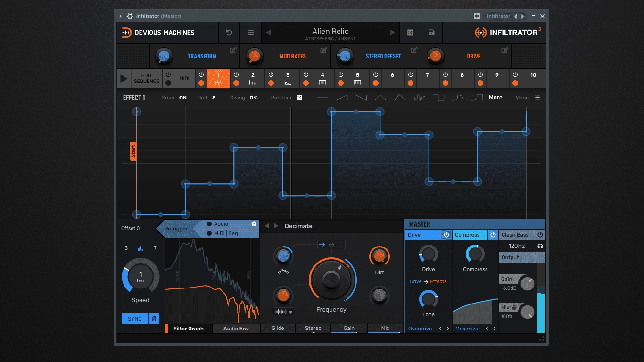Viewport: 644px width, 362px height.
Task: Toggle power for effect slot 2
Action: [236, 75]
